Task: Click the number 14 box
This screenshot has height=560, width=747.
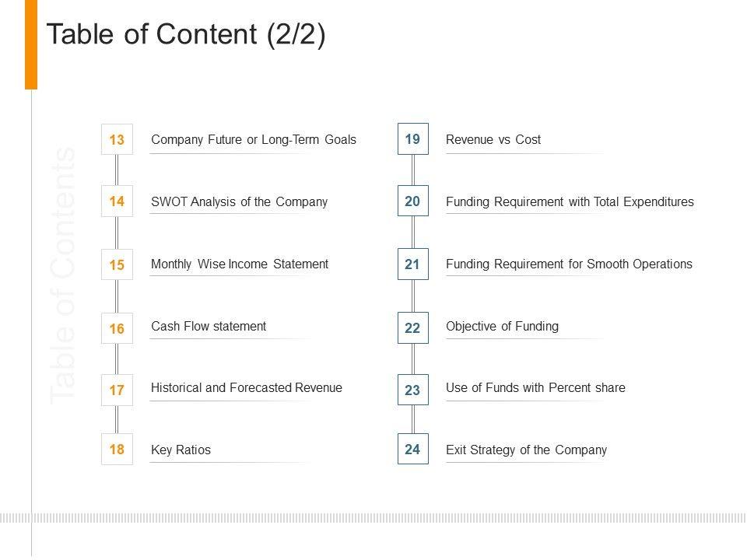Action: tap(117, 201)
